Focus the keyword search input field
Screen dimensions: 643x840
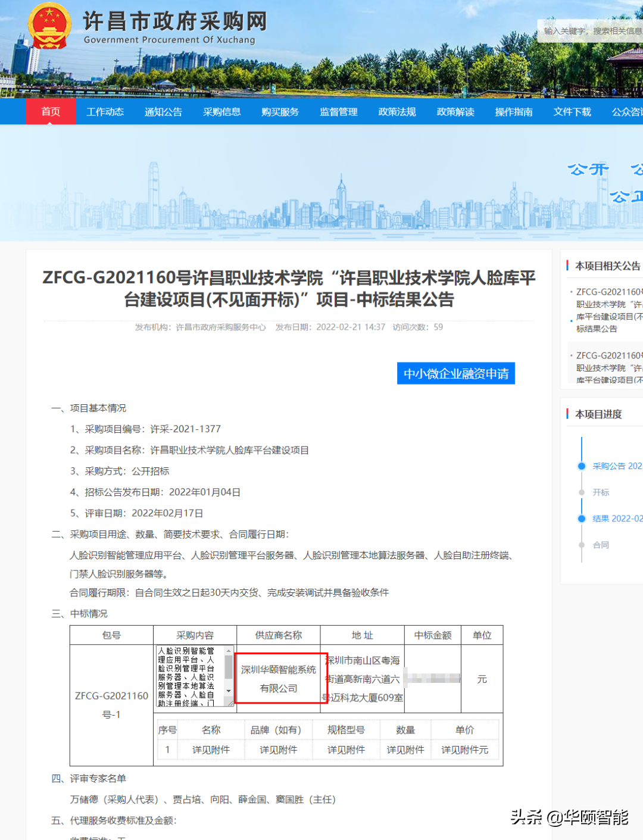coord(591,31)
